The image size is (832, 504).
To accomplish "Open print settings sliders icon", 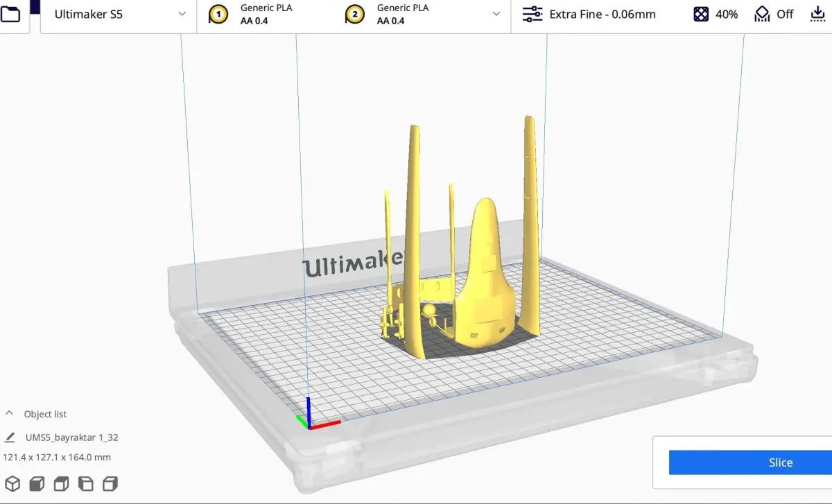I will point(532,14).
